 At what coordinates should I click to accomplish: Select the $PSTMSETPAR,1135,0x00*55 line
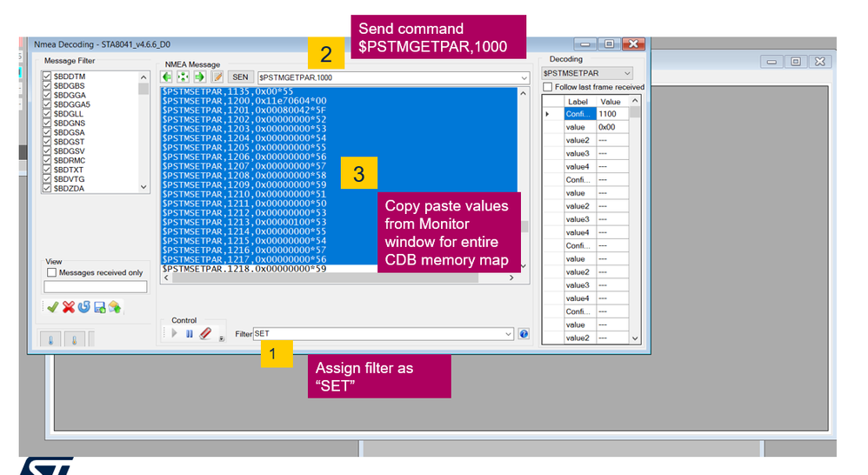[228, 92]
